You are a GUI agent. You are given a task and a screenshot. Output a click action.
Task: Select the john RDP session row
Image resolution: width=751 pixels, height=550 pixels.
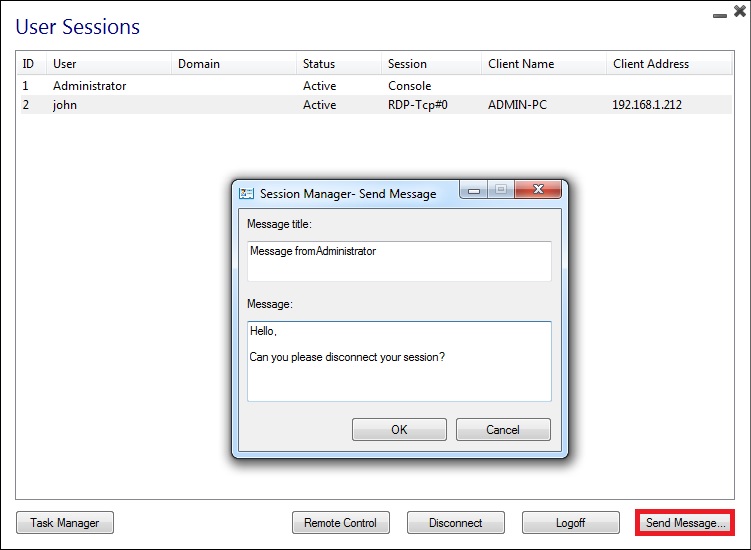point(200,104)
